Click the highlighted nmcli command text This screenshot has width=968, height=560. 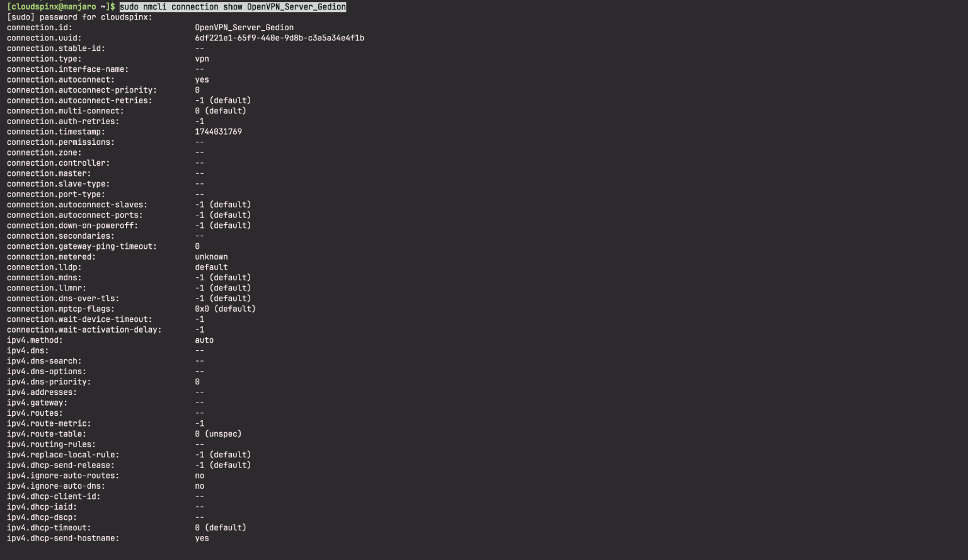coord(229,7)
